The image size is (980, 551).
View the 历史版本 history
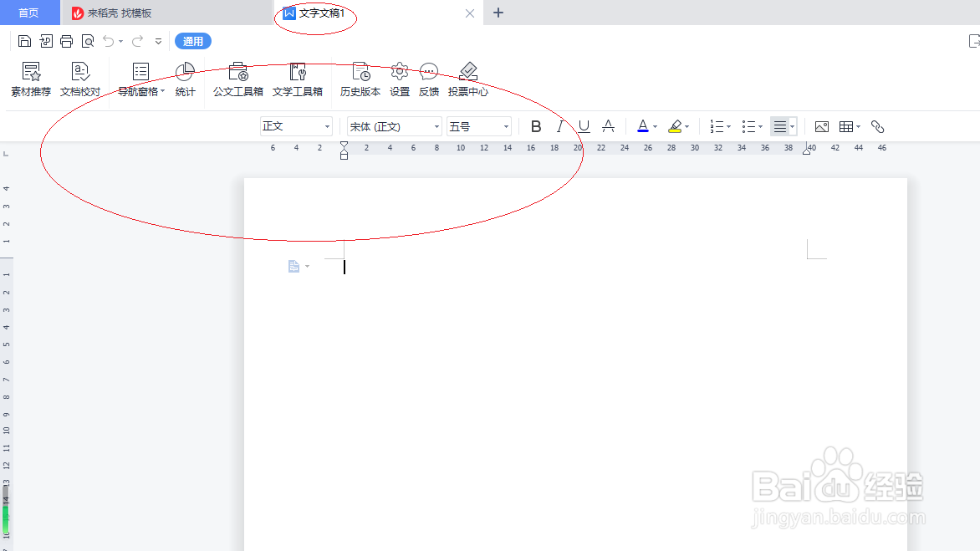click(360, 79)
